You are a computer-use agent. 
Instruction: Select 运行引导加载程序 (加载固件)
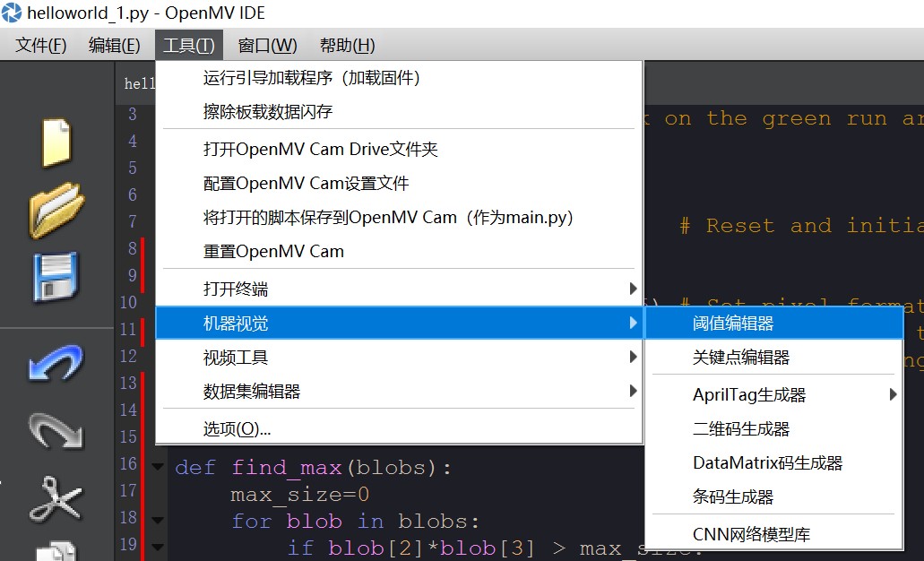tap(400, 78)
